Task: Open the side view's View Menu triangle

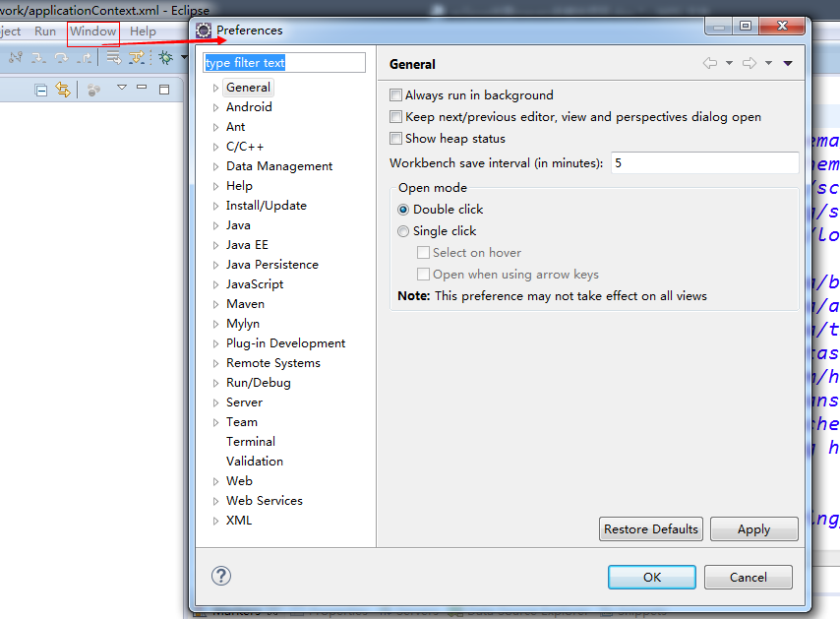Action: [x=122, y=88]
